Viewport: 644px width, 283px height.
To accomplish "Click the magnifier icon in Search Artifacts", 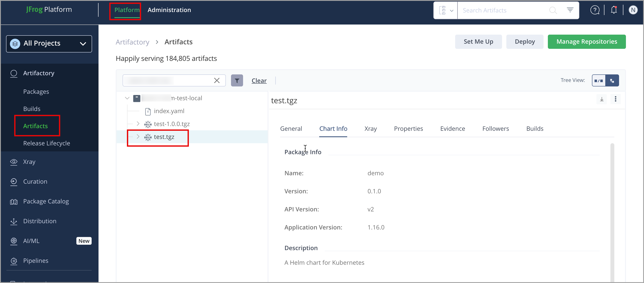I will click(553, 10).
